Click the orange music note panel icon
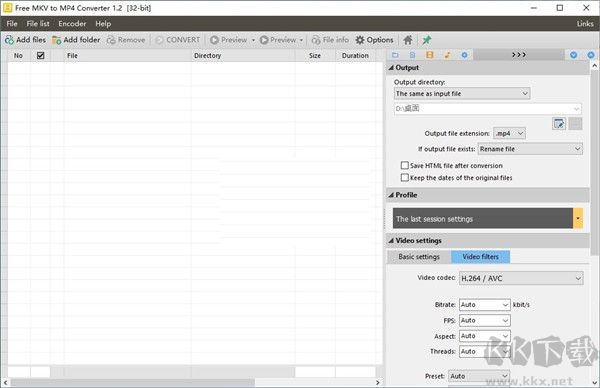Viewport: 600px width, 388px height. click(x=447, y=55)
